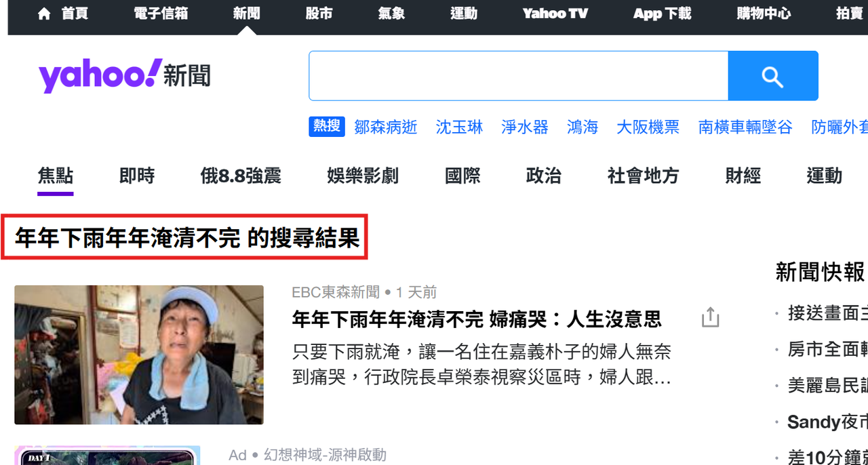The height and width of the screenshot is (465, 868).
Task: Open 購物中心 in the top navigation
Action: (764, 14)
